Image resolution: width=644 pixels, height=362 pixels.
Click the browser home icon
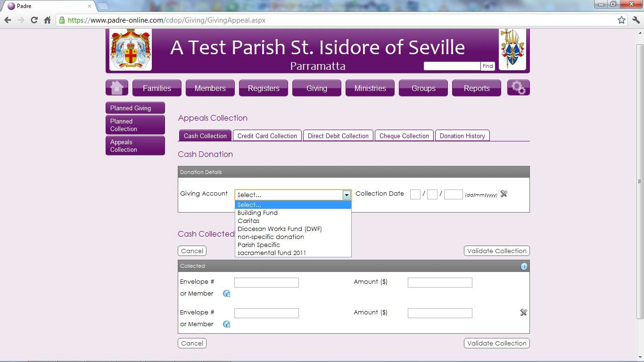click(47, 20)
